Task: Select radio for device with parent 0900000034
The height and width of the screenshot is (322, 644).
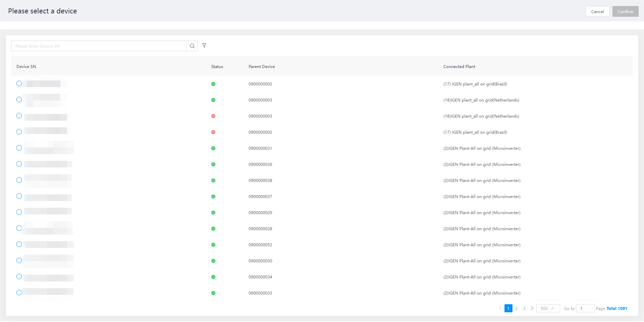Action: pos(19,277)
